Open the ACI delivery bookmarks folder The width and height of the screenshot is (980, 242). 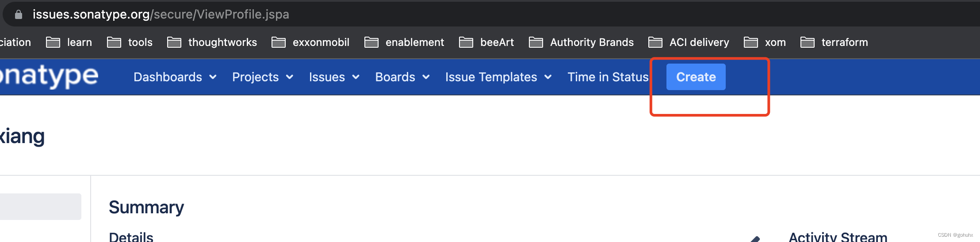pos(689,42)
